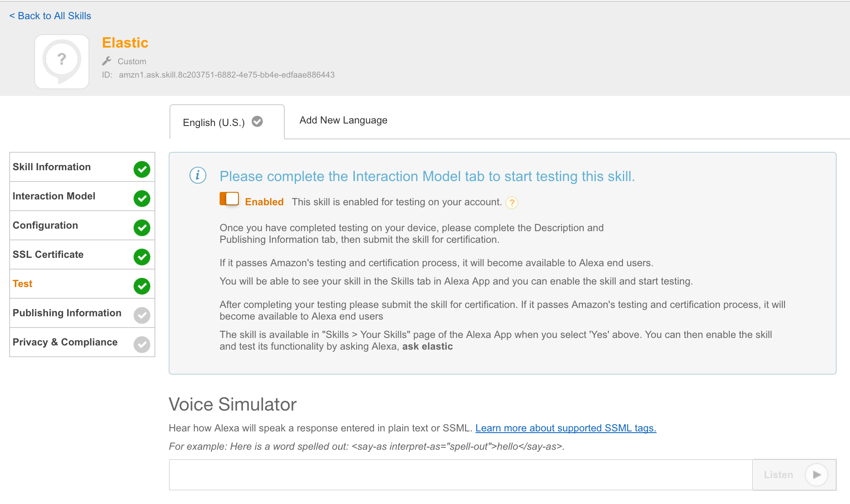Click the help question mark beside testing text
850x504 pixels.
(x=511, y=203)
